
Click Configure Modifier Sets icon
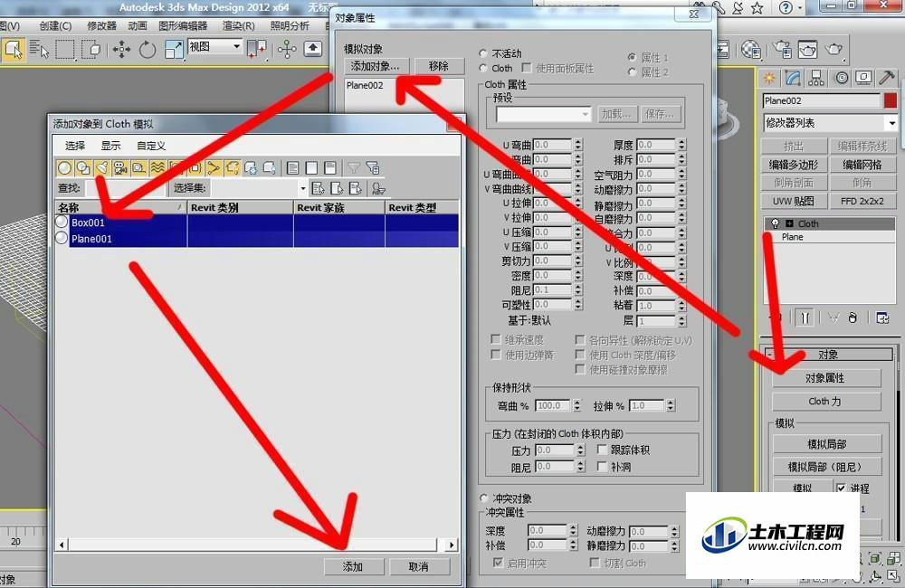tap(882, 318)
